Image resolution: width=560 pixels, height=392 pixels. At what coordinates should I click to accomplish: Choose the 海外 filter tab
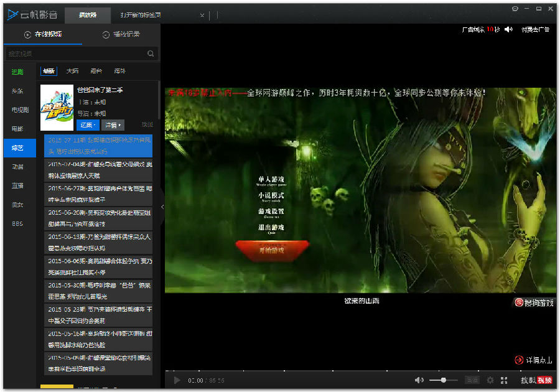tap(119, 71)
